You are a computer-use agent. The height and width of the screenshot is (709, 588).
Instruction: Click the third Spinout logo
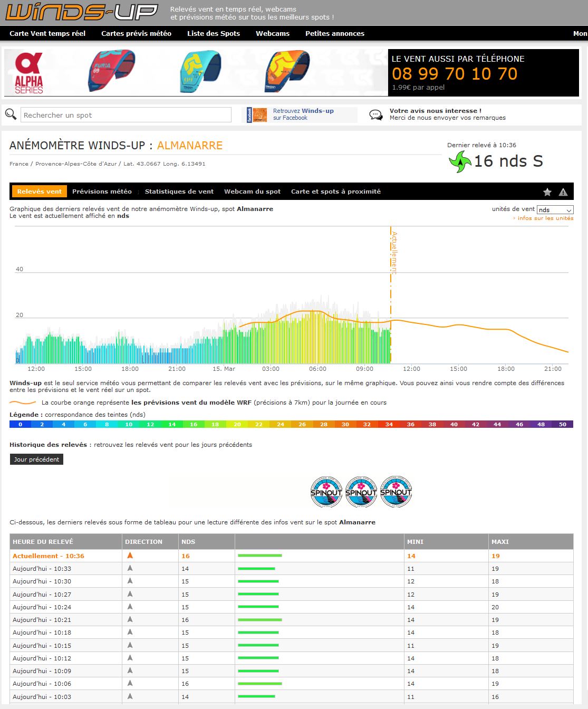[396, 492]
